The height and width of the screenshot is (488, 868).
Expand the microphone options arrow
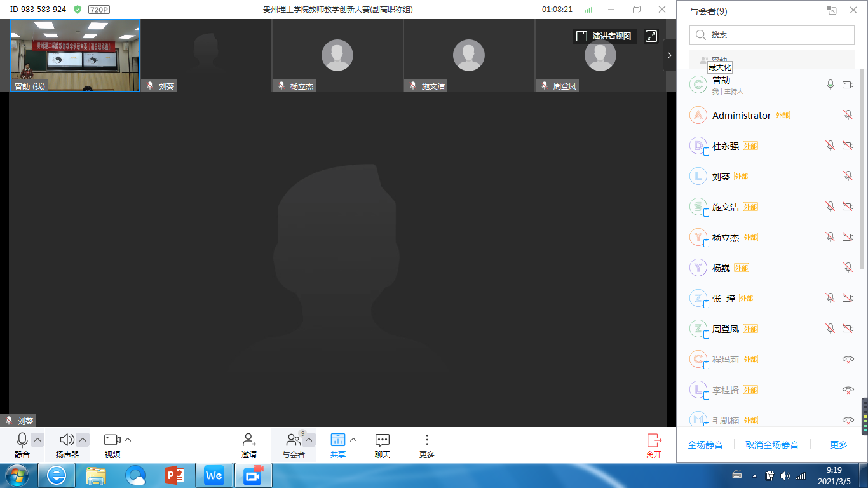pos(37,440)
